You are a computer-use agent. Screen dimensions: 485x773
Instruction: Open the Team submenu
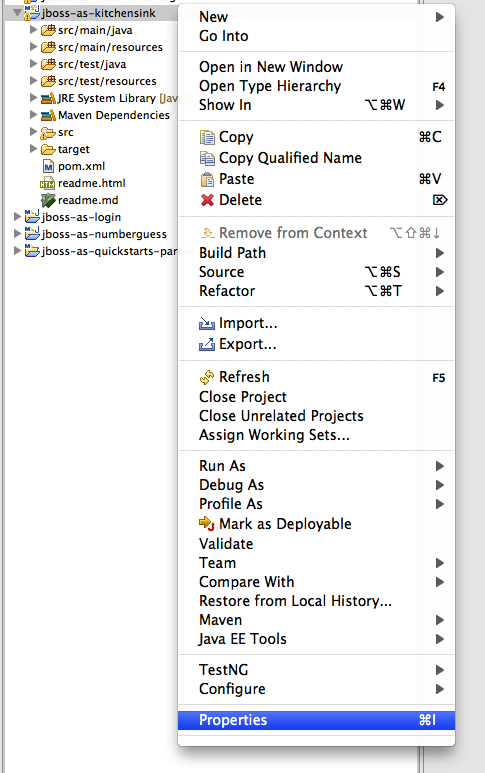coord(316,563)
